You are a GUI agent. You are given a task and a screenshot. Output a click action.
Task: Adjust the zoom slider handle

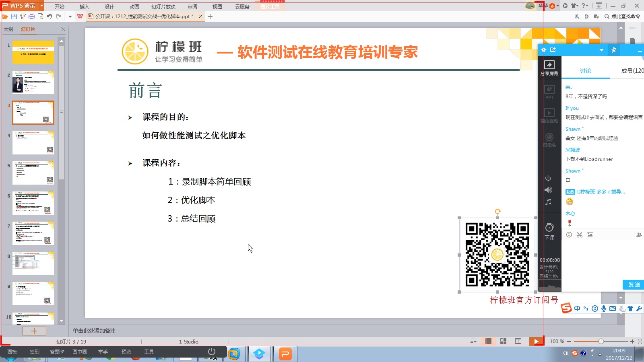pos(601,341)
